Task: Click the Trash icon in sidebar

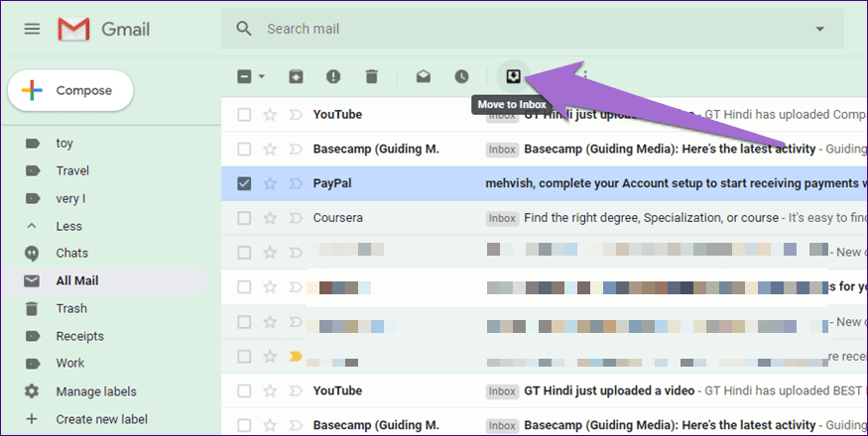Action: point(32,308)
